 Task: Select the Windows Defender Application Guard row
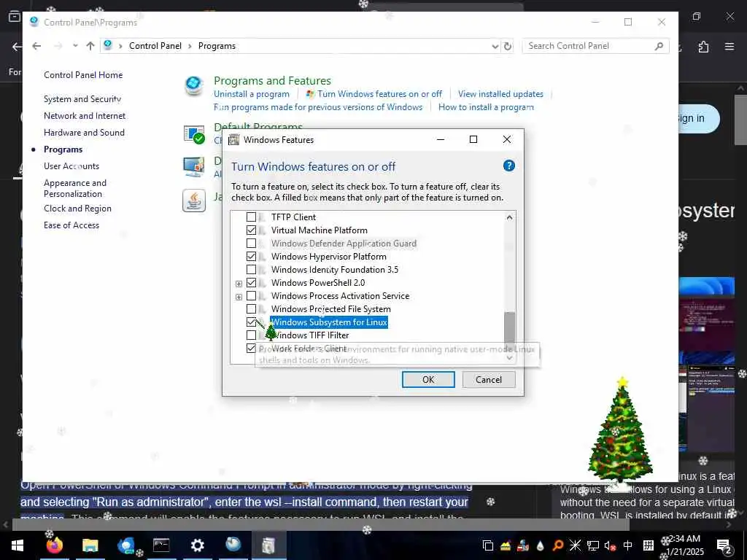point(344,244)
